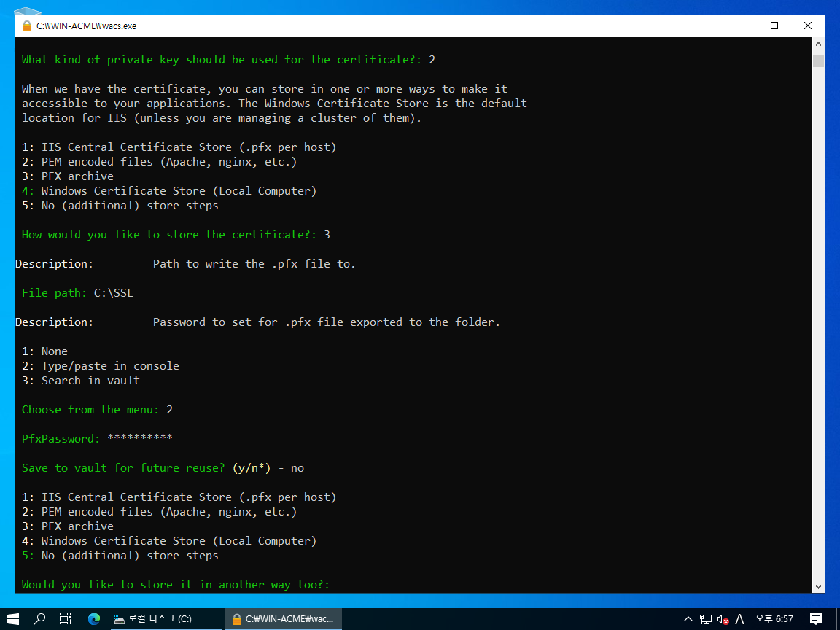Click the PfxPassword masked asterisks
The height and width of the screenshot is (630, 840).
click(x=140, y=438)
